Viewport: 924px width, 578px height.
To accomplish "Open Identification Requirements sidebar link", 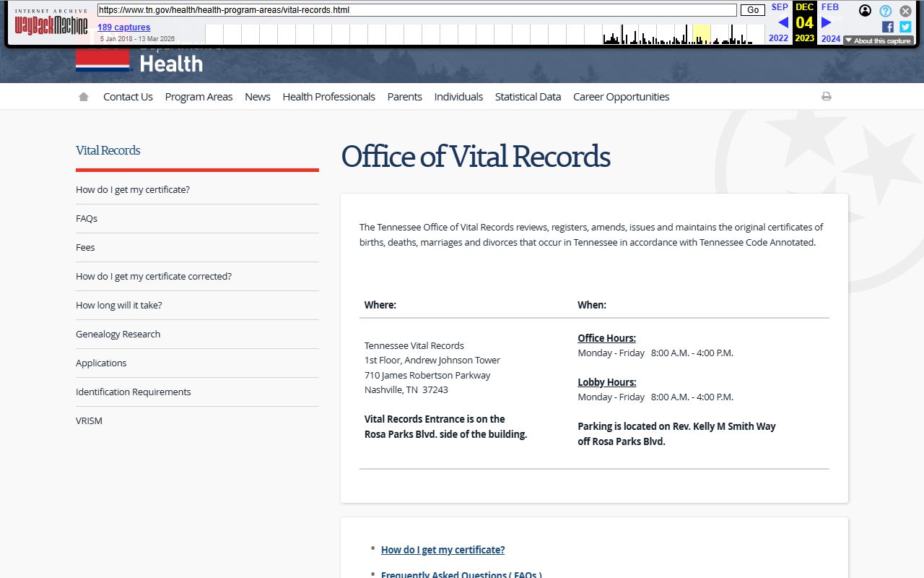I will tap(134, 392).
